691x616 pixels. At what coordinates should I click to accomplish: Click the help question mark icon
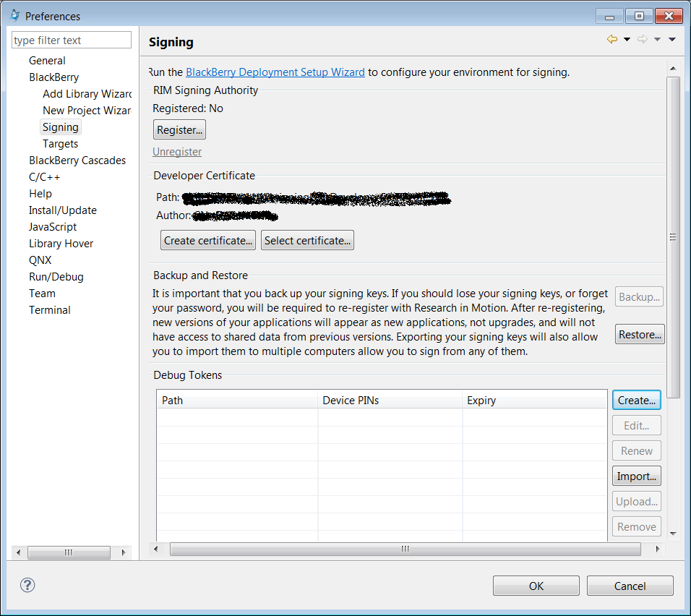point(27,585)
